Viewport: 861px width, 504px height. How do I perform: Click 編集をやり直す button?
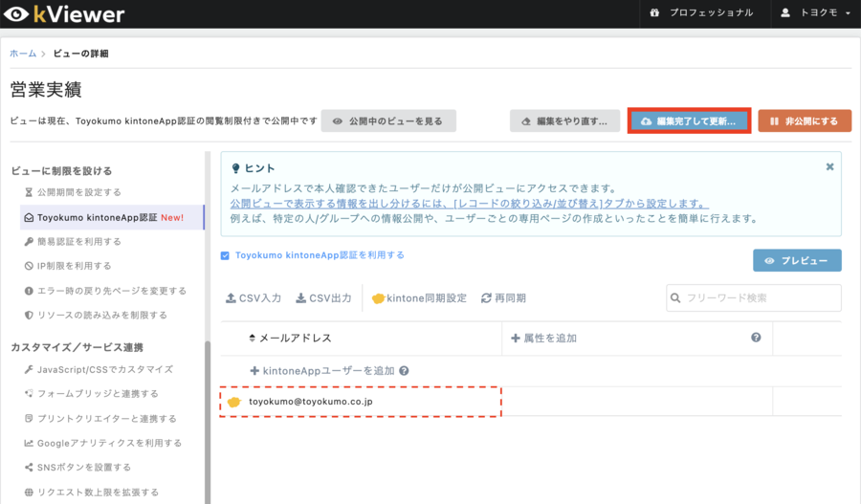coord(565,121)
